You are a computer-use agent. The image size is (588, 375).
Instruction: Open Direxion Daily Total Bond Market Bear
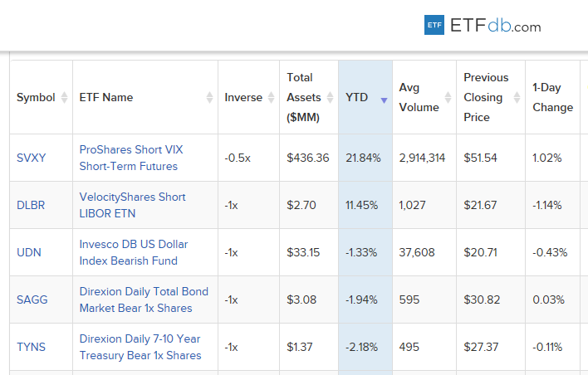pyautogui.click(x=144, y=300)
